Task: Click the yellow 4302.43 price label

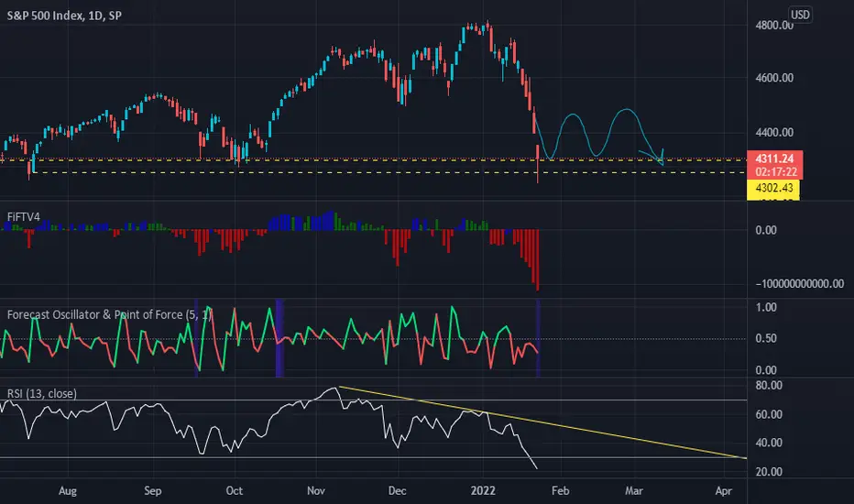Action: [773, 188]
